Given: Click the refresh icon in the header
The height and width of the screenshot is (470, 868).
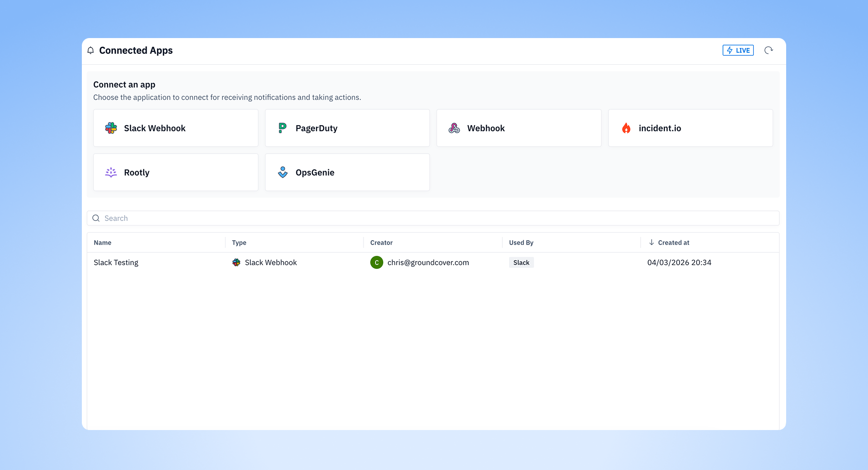Looking at the screenshot, I should pos(769,50).
